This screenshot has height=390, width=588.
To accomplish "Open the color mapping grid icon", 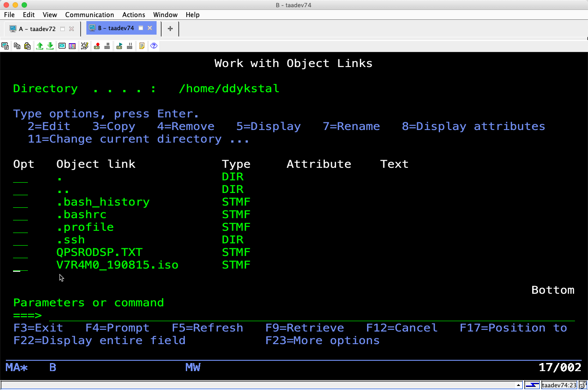I will 72,46.
